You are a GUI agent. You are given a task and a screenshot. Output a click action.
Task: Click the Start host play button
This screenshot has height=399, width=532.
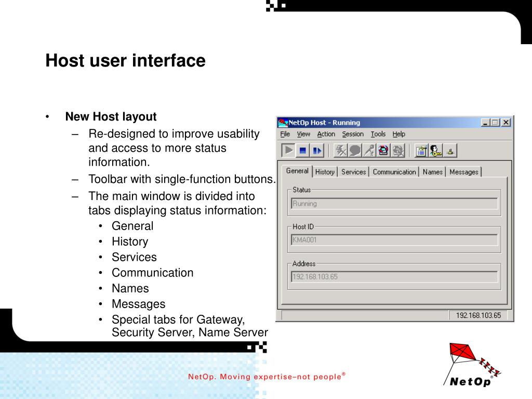[x=288, y=150]
